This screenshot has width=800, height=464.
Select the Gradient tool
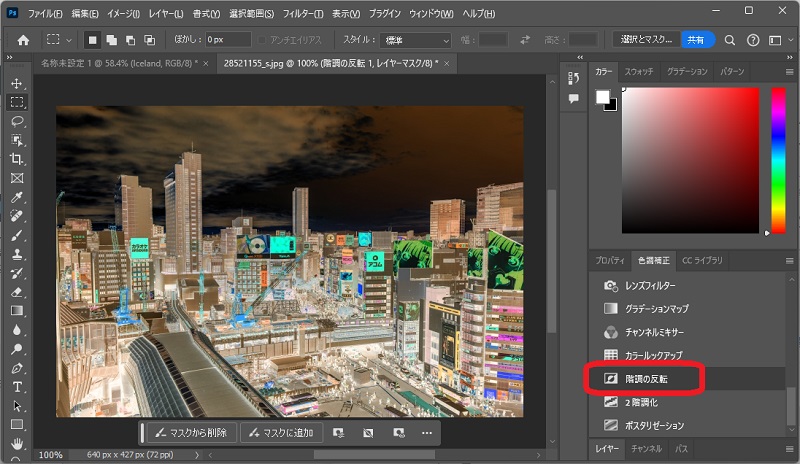tap(17, 311)
